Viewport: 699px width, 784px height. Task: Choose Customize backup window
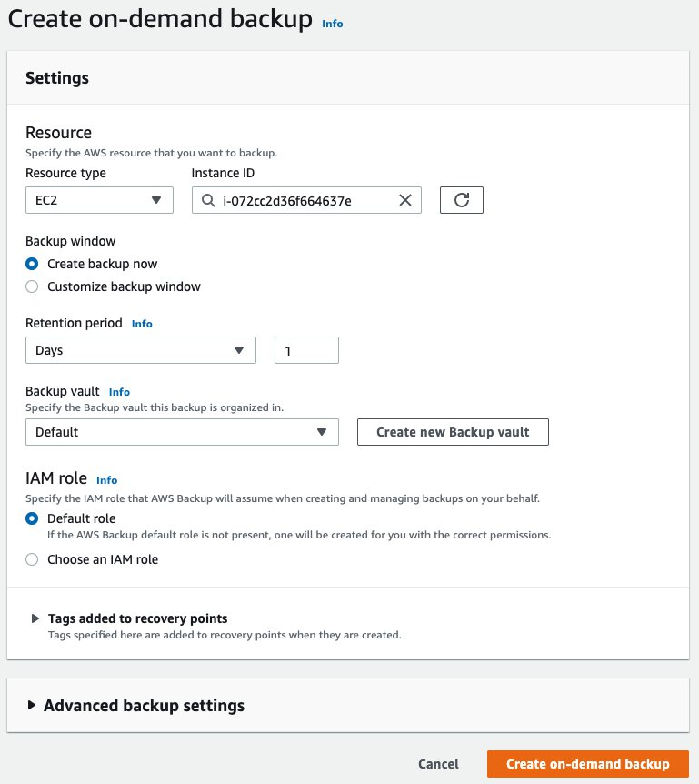pyautogui.click(x=31, y=286)
